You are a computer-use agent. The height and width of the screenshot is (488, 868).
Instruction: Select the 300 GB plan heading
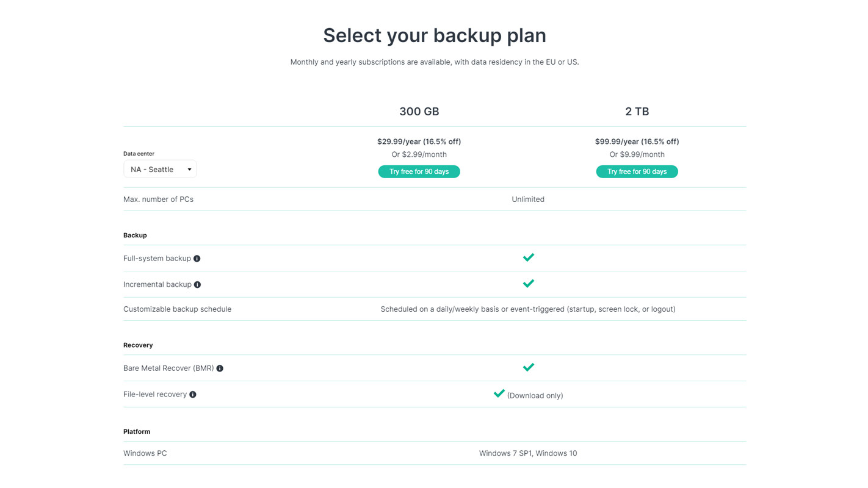pos(419,112)
